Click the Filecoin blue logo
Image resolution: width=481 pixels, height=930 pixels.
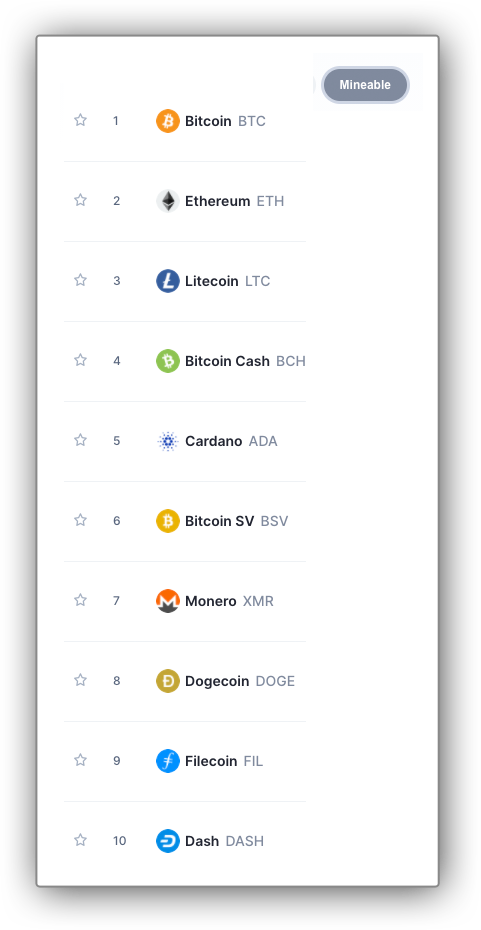coord(168,761)
